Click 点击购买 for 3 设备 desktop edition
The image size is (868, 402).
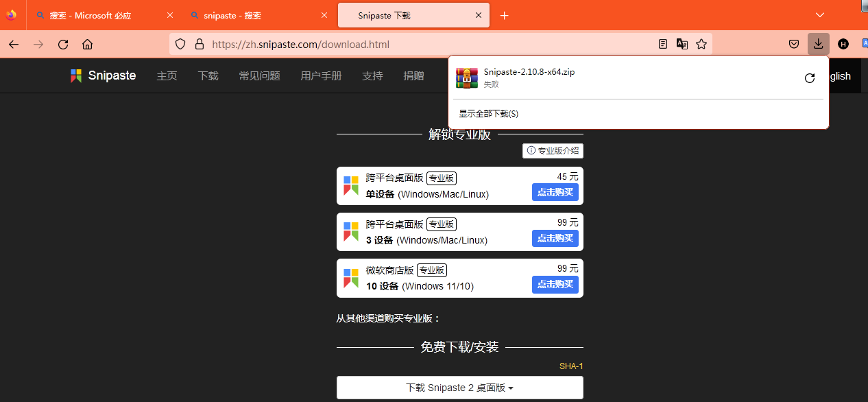point(555,239)
